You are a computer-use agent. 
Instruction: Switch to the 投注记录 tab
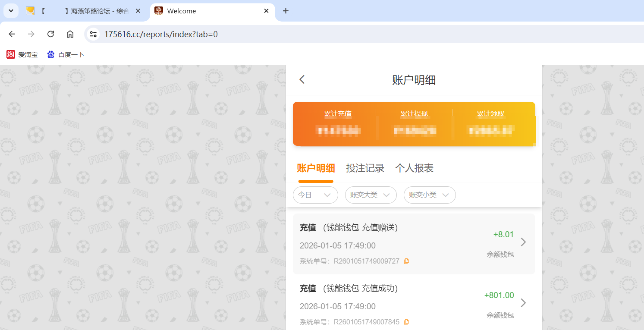365,168
